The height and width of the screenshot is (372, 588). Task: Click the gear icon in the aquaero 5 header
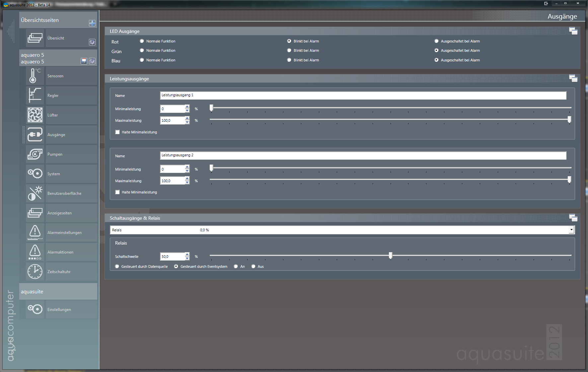pos(92,61)
